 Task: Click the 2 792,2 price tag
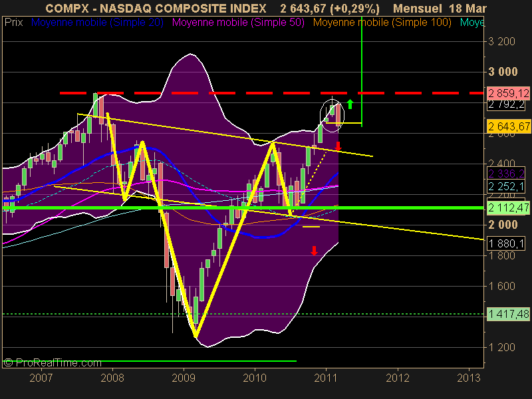coord(507,104)
